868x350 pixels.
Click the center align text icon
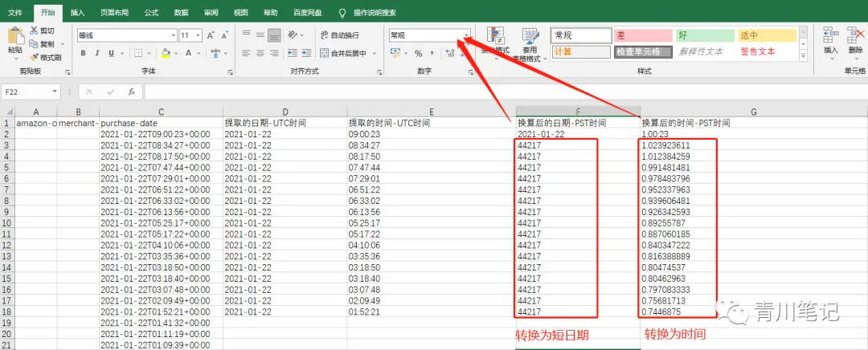[260, 54]
